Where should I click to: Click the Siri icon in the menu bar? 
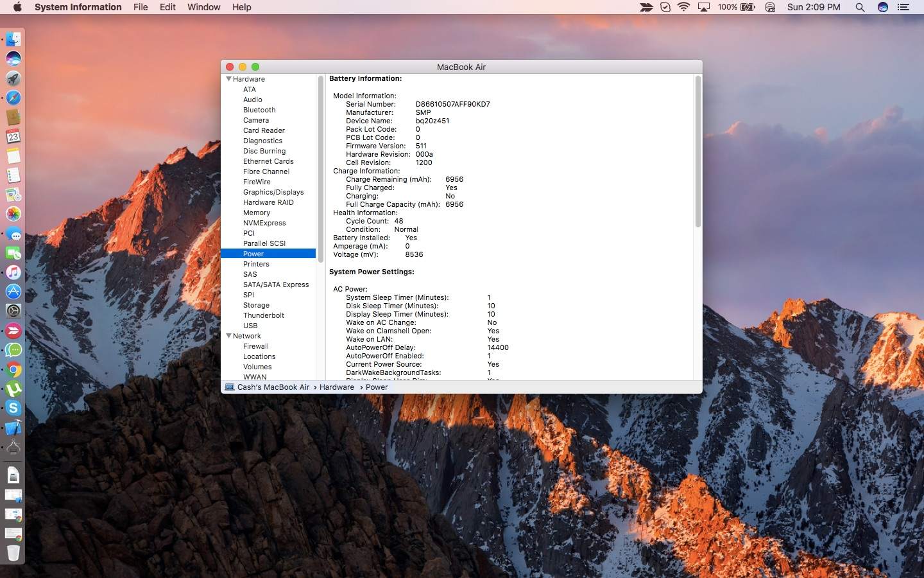[883, 7]
